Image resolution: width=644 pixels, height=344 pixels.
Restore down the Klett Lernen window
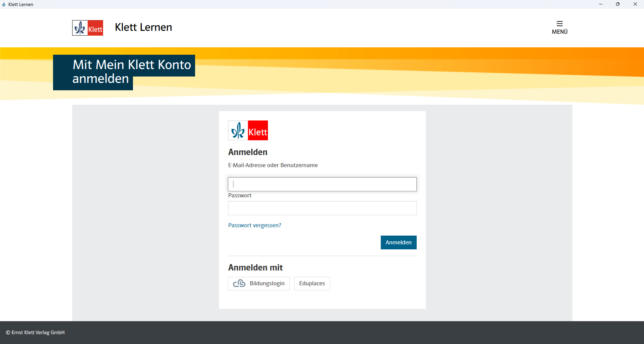tap(617, 4)
